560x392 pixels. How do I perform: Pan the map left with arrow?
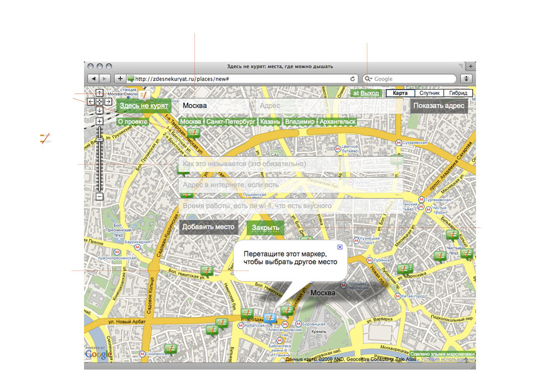(91, 102)
